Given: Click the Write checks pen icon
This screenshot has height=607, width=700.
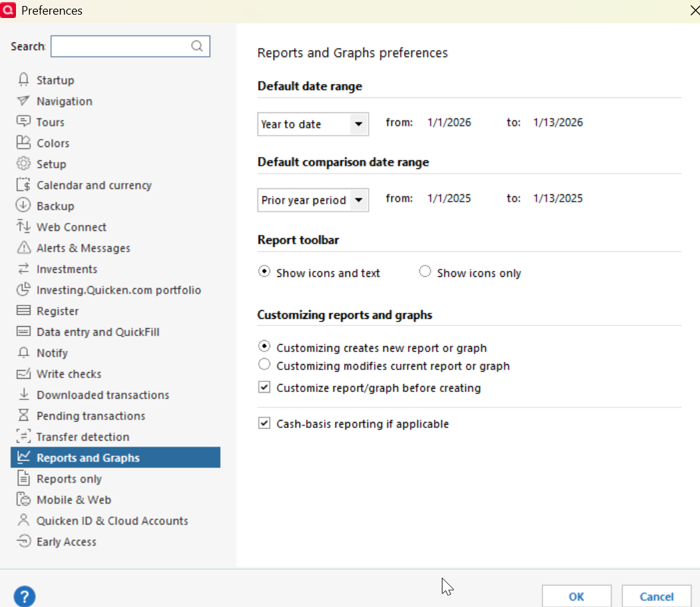Looking at the screenshot, I should (x=24, y=373).
